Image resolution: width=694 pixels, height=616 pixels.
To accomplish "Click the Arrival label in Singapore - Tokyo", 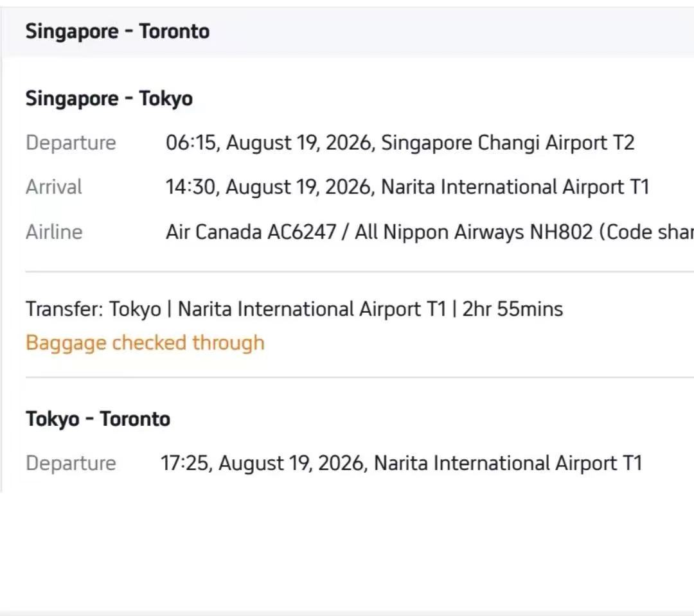I will (53, 187).
